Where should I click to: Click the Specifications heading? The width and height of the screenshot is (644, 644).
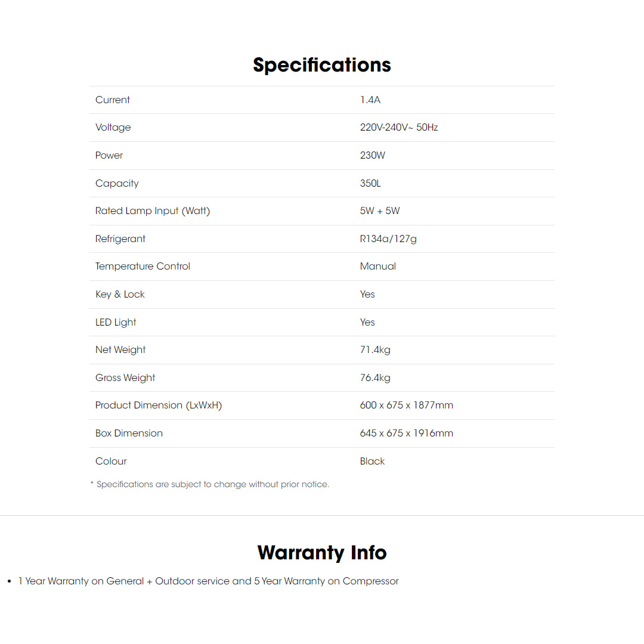(x=322, y=65)
